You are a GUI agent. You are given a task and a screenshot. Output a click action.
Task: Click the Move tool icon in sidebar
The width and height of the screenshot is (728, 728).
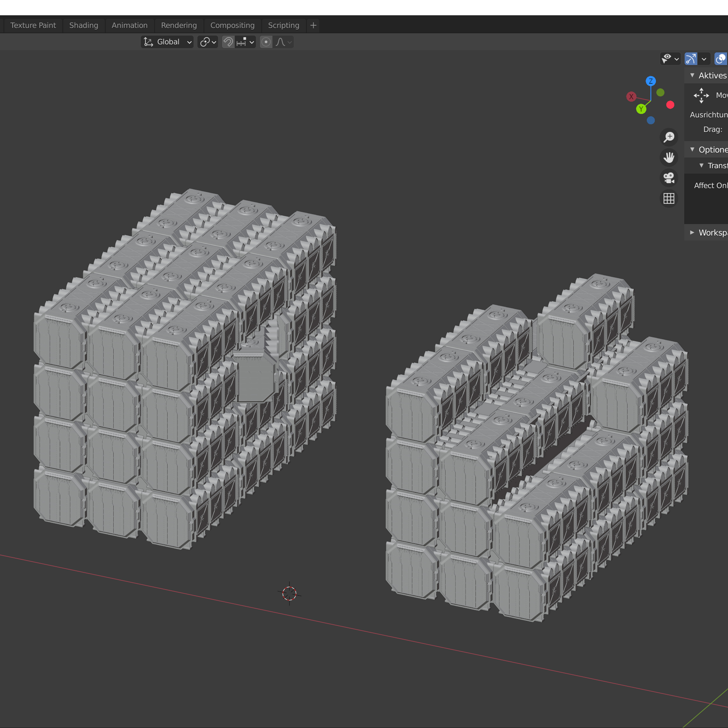point(701,95)
